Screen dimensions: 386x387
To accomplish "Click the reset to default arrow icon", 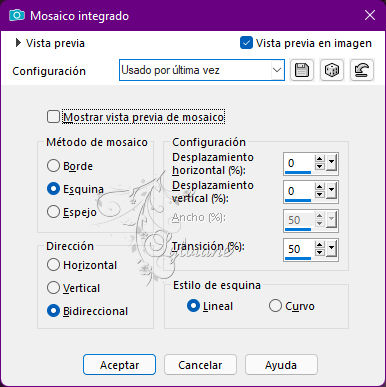I will tap(362, 70).
